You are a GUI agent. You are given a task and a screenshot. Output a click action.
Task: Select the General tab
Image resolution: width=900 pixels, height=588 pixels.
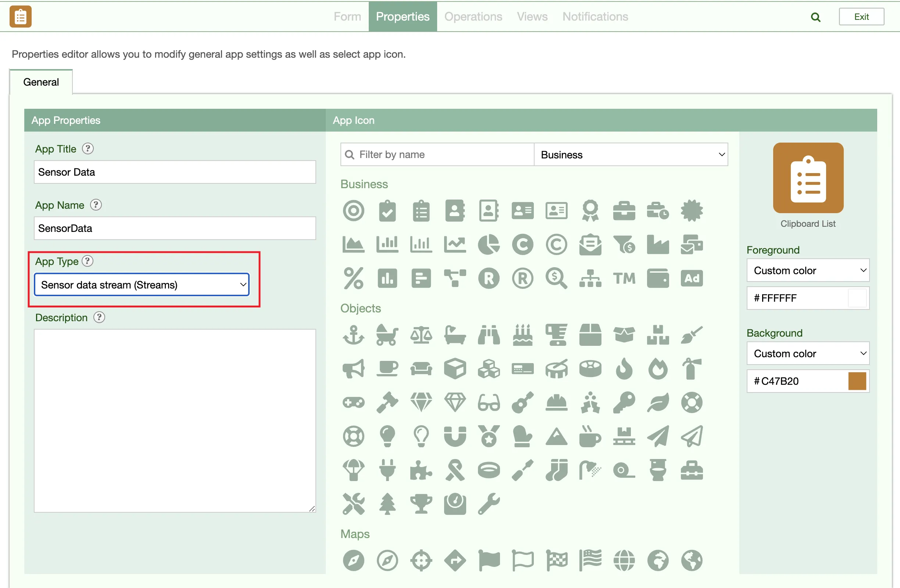pyautogui.click(x=41, y=82)
